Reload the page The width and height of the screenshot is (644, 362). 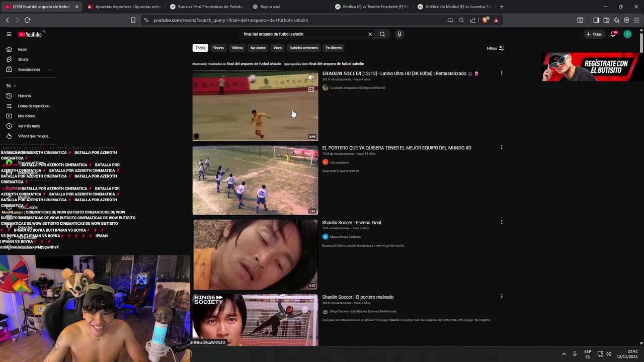[27, 20]
